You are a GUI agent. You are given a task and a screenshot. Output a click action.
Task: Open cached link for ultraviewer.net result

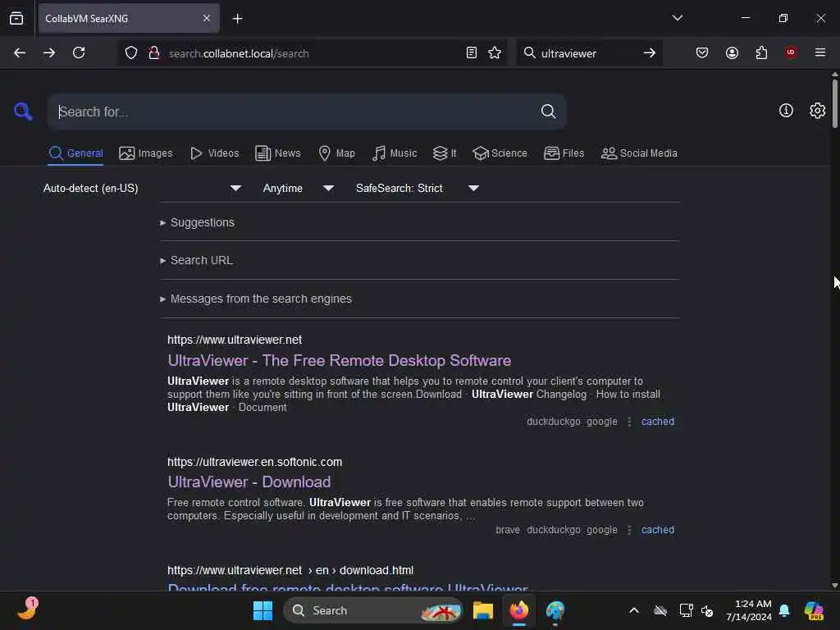(x=658, y=422)
